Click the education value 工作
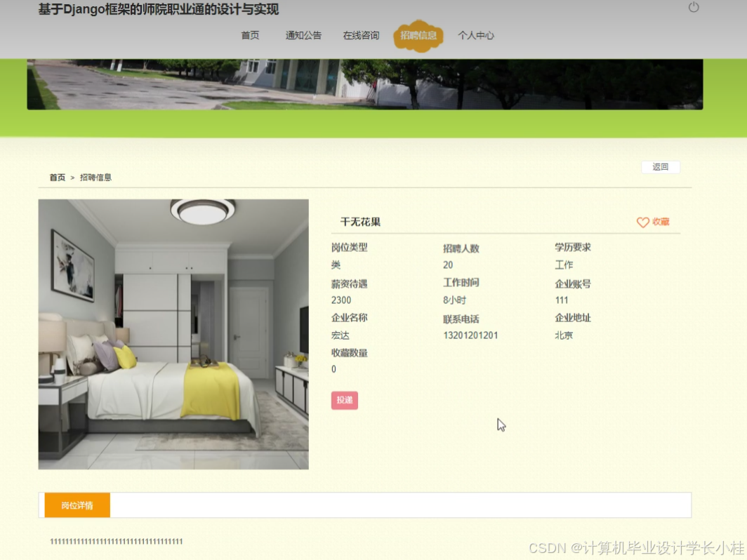Image resolution: width=747 pixels, height=560 pixels. [x=564, y=265]
